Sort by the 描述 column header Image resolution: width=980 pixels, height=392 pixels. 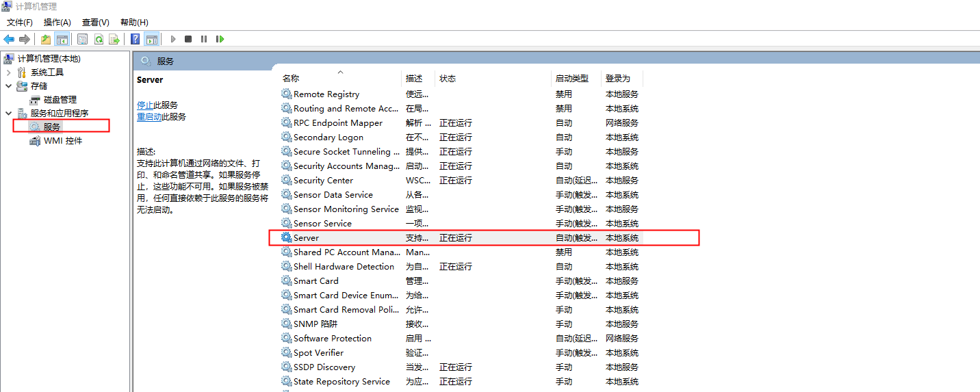pyautogui.click(x=414, y=78)
